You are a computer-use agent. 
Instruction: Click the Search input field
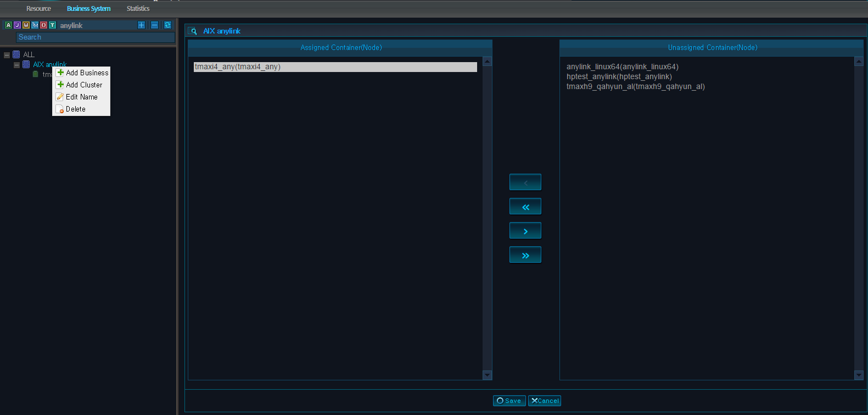tap(96, 37)
